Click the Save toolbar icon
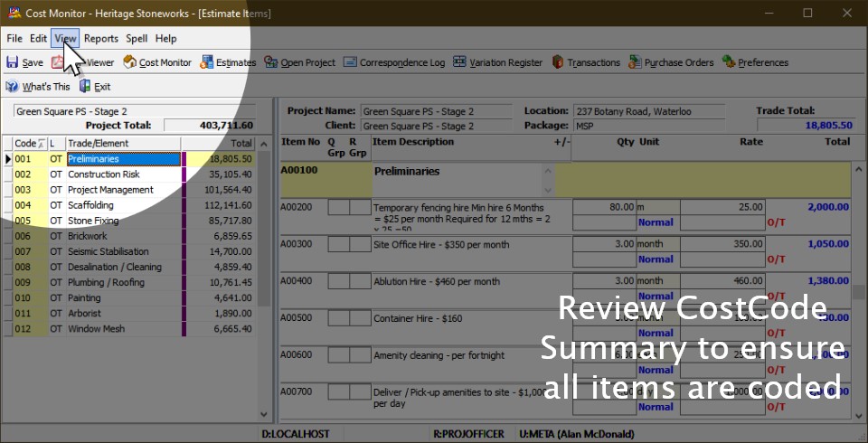The height and width of the screenshot is (443, 868). coord(12,62)
